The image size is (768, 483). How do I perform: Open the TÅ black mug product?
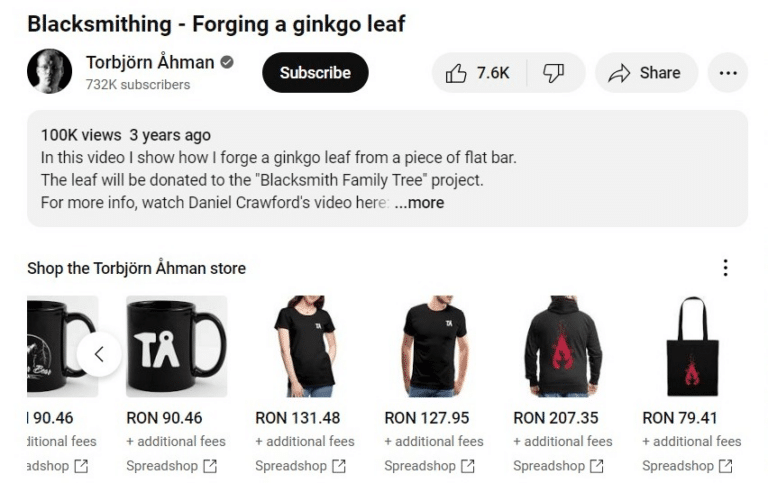[177, 347]
